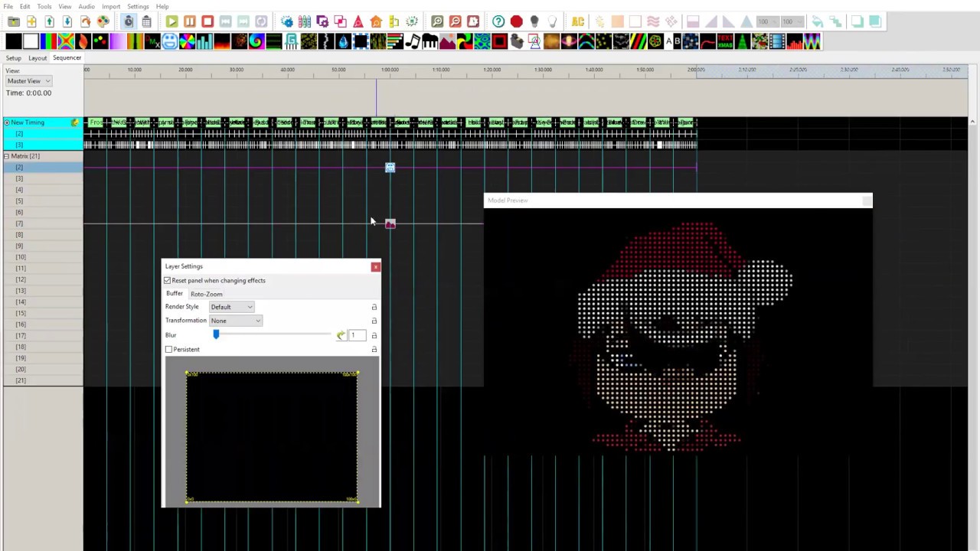Viewport: 980px width, 551px height.
Task: Select the Music notes effect icon
Action: coord(412,41)
